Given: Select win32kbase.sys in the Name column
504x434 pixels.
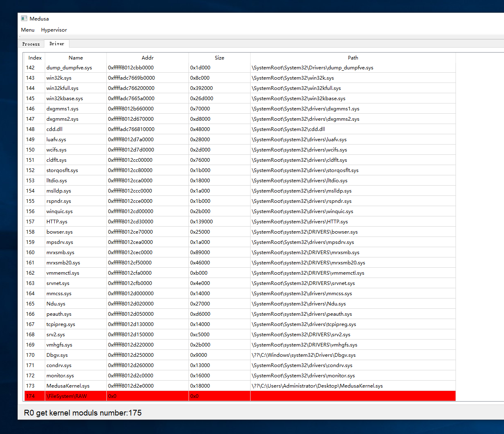Looking at the screenshot, I should (76, 99).
